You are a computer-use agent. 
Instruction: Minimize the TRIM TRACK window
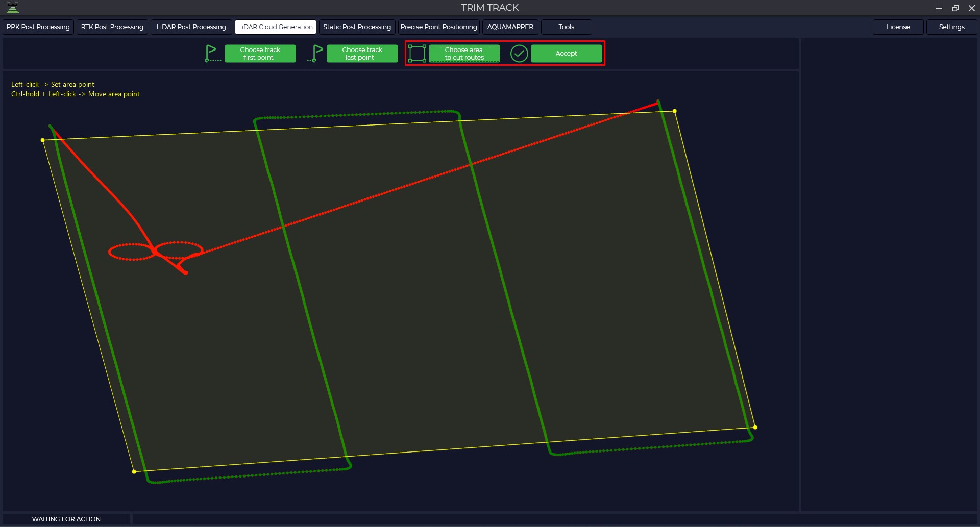(939, 8)
